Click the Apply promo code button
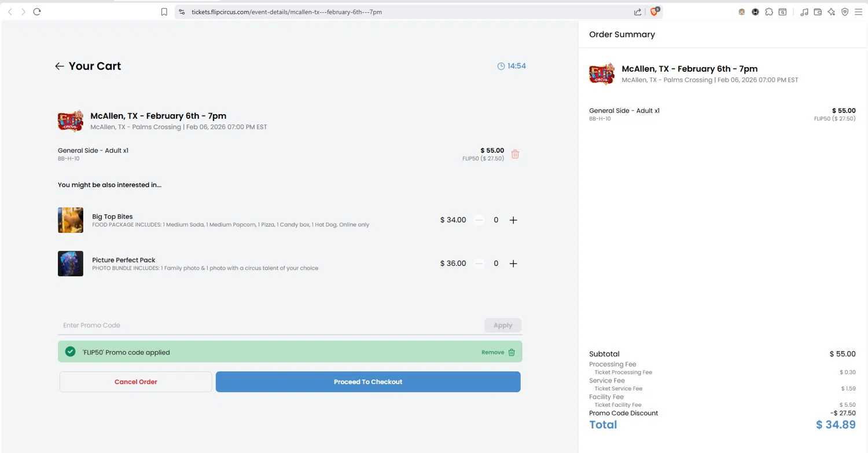Image resolution: width=868 pixels, height=453 pixels. click(x=503, y=325)
